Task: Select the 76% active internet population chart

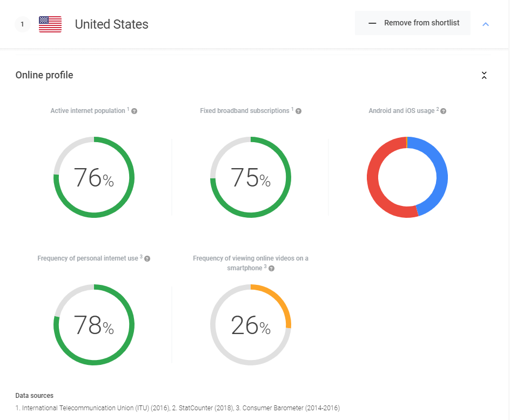Action: 94,177
